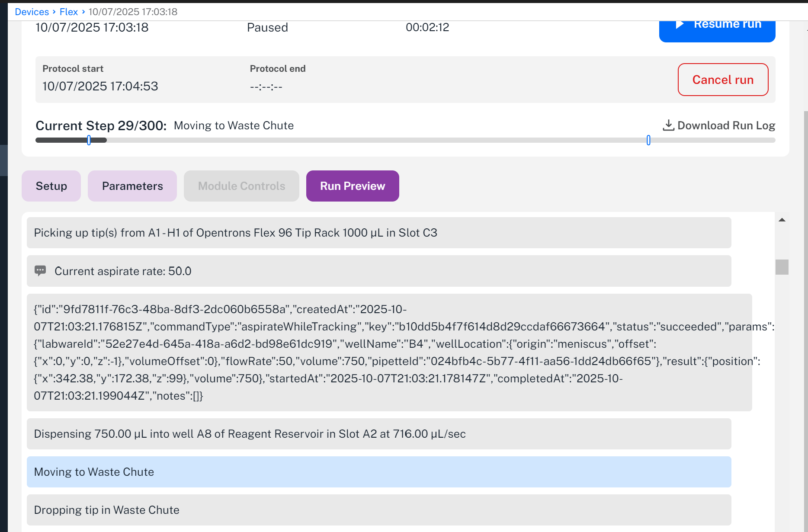Open the Devices breadcrumb link

pyautogui.click(x=32, y=12)
